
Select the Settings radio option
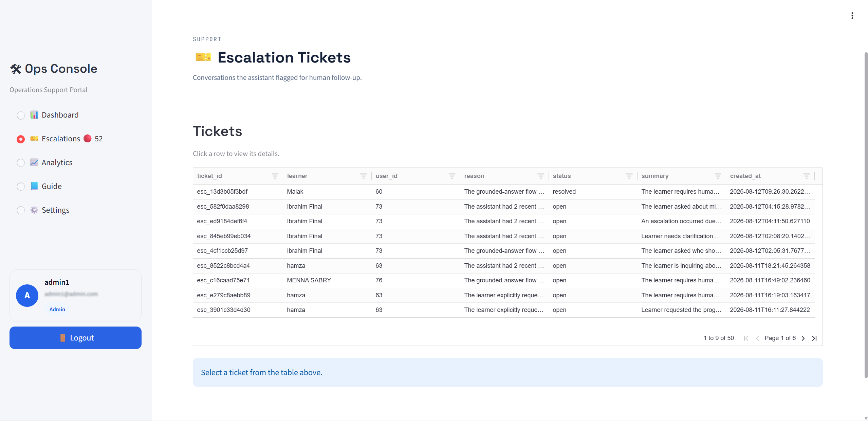point(21,211)
